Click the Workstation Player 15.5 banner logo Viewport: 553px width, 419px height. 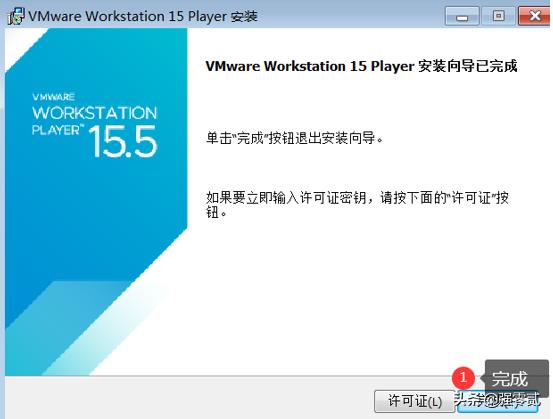click(x=95, y=125)
